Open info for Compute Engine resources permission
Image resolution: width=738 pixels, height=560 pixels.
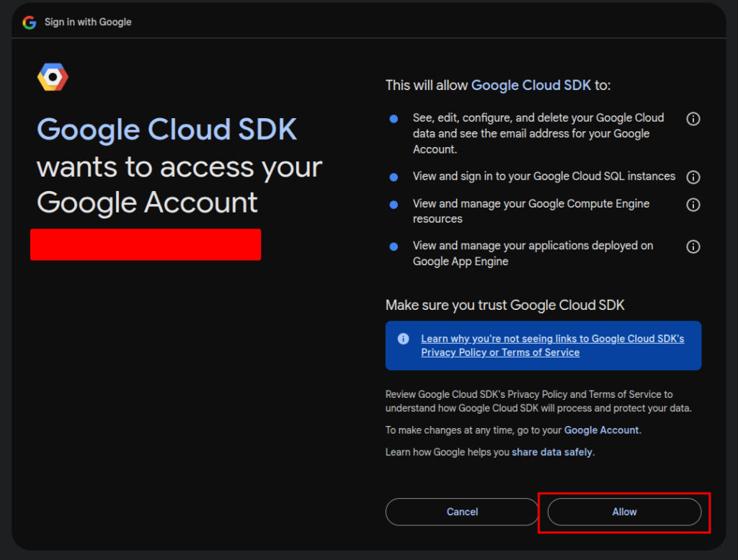tap(693, 205)
